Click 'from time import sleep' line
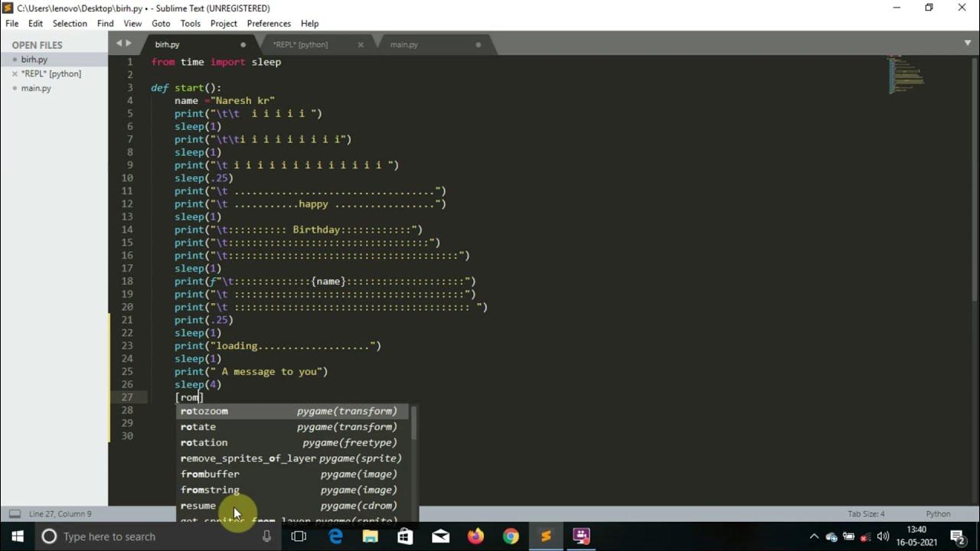The image size is (980, 551). tap(216, 62)
